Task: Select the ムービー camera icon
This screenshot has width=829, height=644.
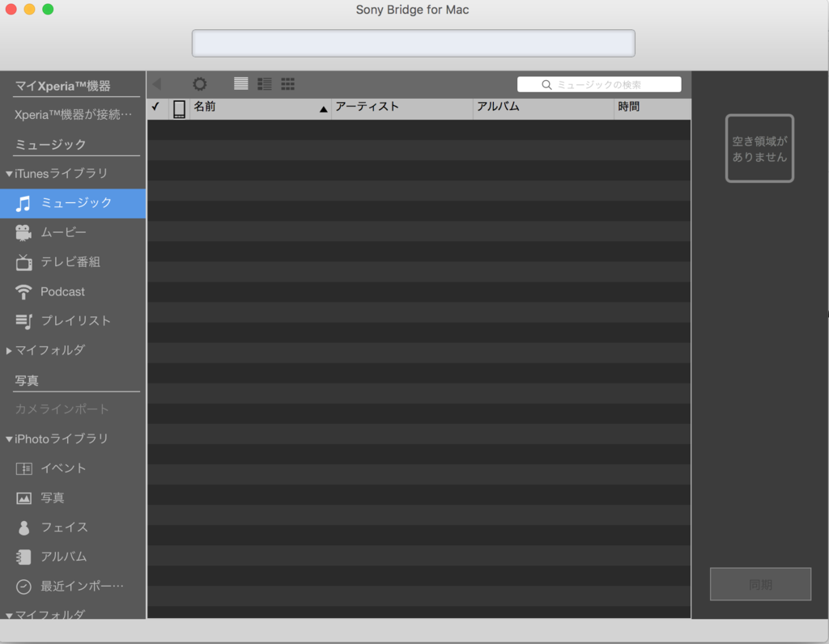Action: pyautogui.click(x=23, y=233)
